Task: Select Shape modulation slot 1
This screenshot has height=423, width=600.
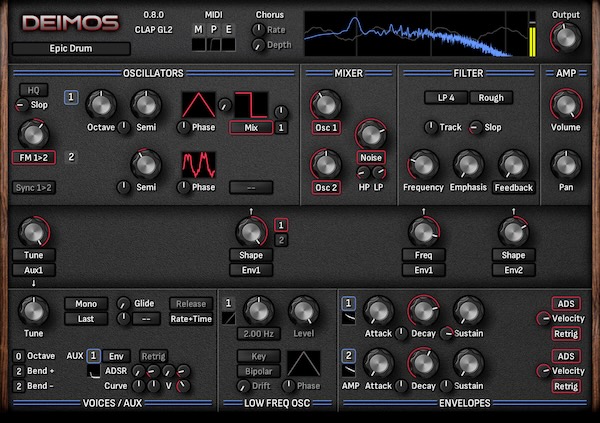Action: click(281, 225)
